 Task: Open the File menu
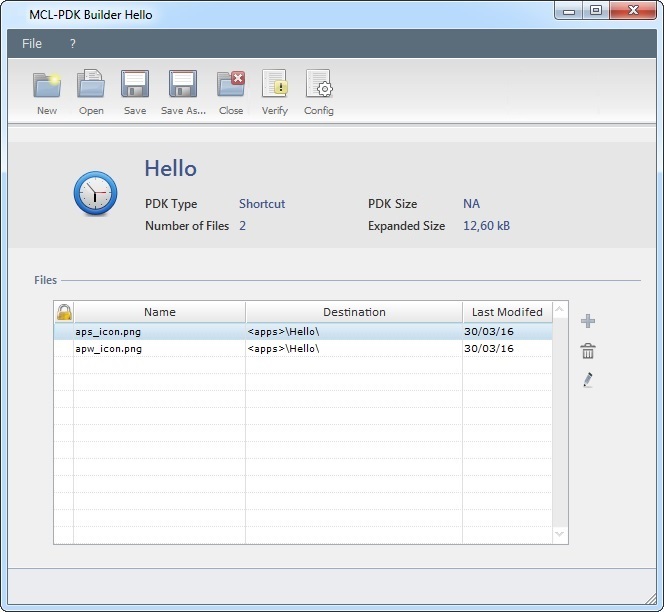(x=32, y=44)
